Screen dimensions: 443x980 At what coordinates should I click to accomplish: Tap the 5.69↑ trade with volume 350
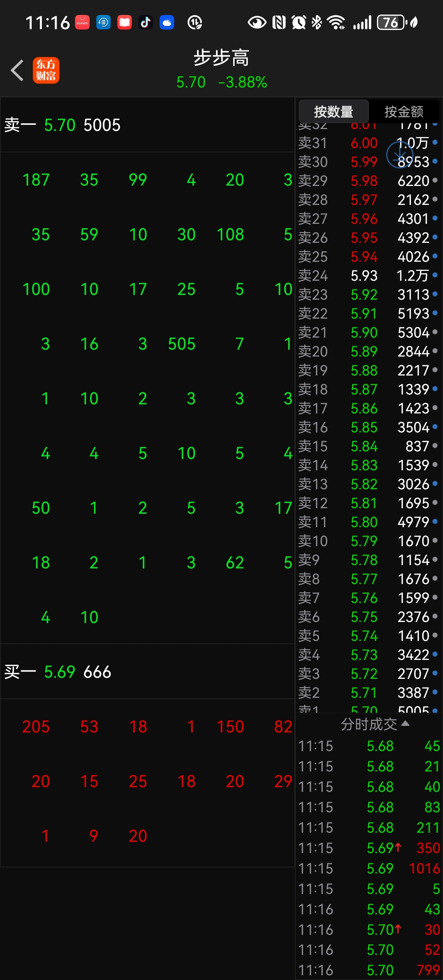coord(369,848)
